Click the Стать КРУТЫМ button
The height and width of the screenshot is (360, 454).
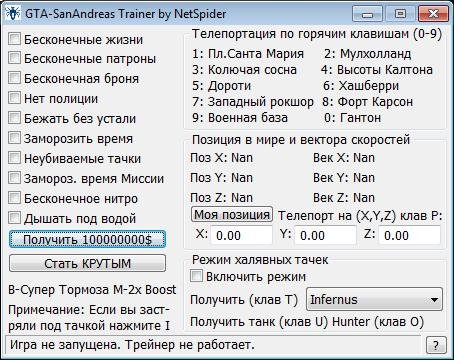(87, 263)
